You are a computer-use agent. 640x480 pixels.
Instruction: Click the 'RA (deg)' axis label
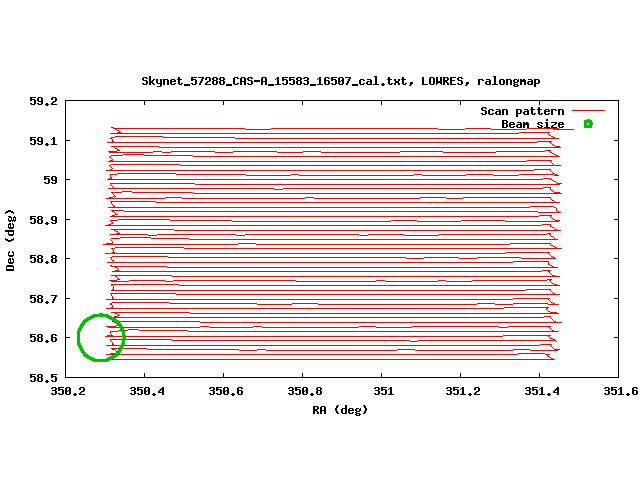pyautogui.click(x=340, y=410)
